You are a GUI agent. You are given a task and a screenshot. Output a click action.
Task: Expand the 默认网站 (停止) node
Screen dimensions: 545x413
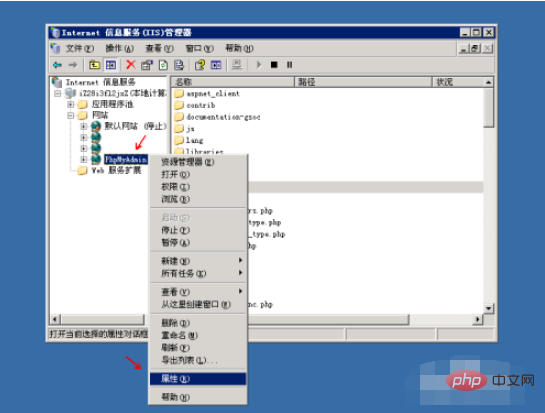coord(83,126)
